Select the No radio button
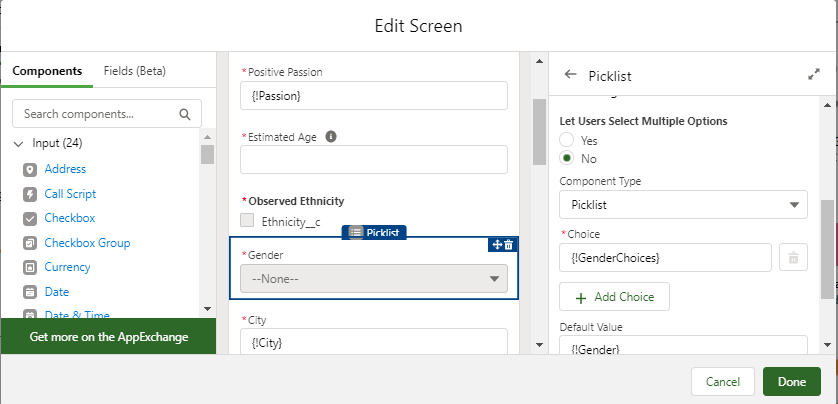The height and width of the screenshot is (404, 838). pos(567,158)
